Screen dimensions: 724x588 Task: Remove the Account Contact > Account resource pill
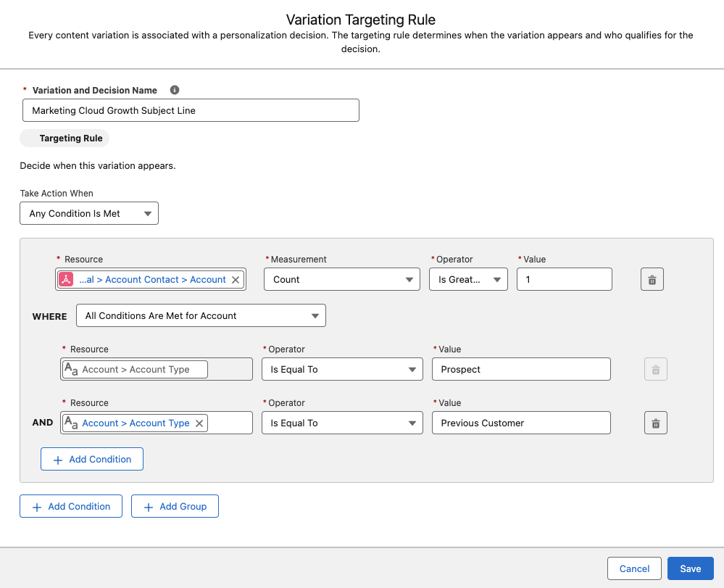[235, 279]
